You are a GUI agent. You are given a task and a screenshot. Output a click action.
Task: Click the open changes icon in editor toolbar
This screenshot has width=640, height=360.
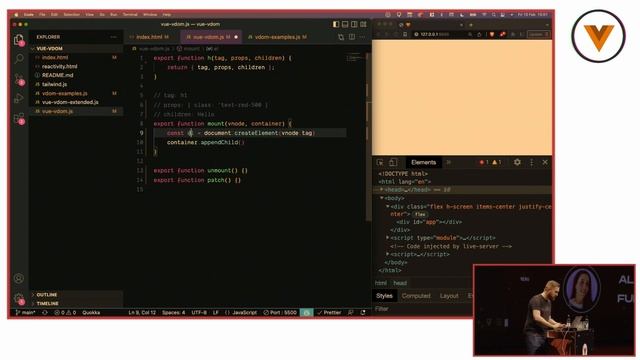point(341,37)
